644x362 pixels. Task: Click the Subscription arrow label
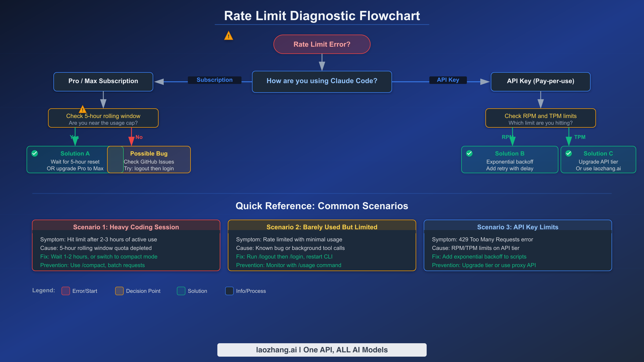(215, 80)
